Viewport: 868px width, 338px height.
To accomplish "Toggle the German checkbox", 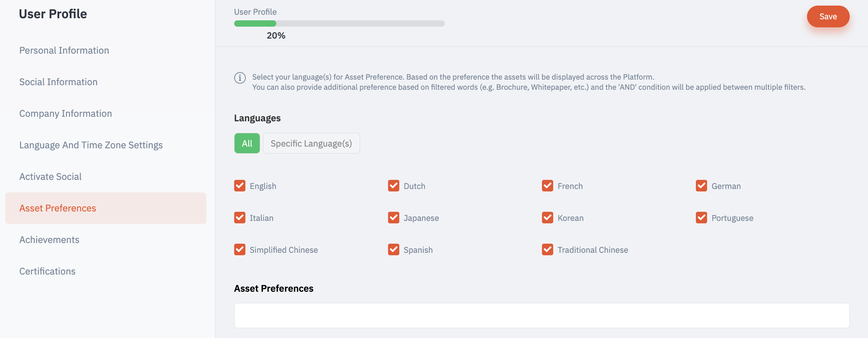I will (701, 186).
